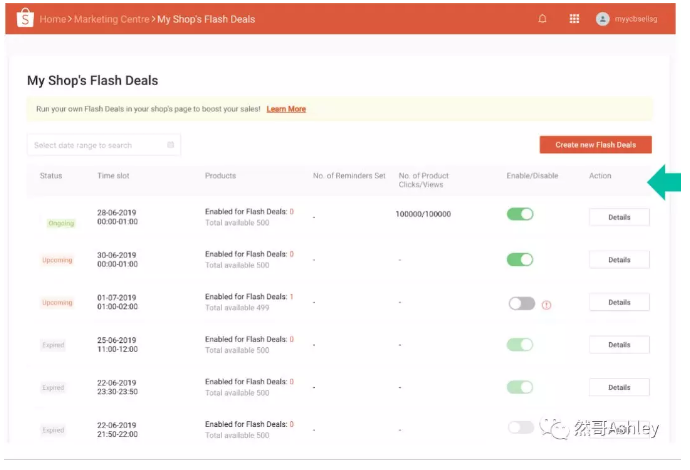The height and width of the screenshot is (470, 690).
Task: Click the Shopee logo icon
Action: pos(25,18)
